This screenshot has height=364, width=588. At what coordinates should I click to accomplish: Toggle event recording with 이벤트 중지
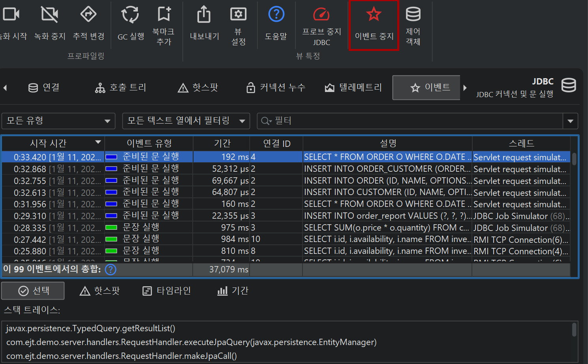[374, 15]
